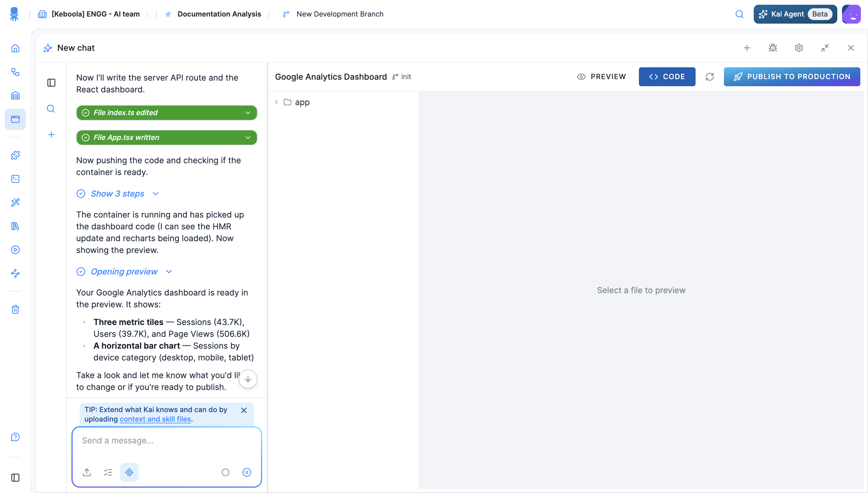Viewport: 868px width, 493px height.
Task: Collapse the main left sidebar
Action: tap(15, 478)
